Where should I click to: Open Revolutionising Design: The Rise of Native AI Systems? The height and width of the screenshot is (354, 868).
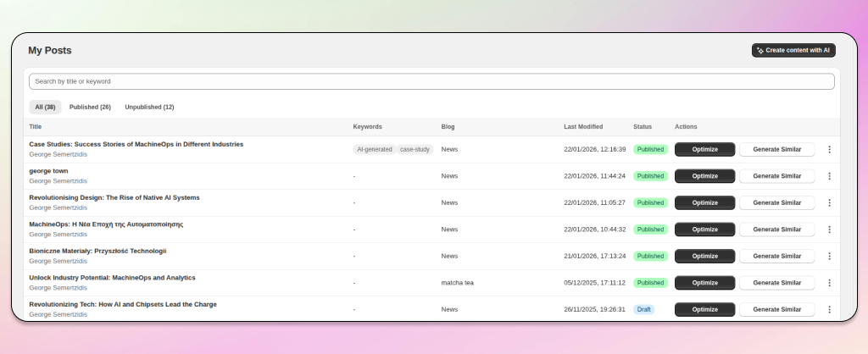pos(114,197)
